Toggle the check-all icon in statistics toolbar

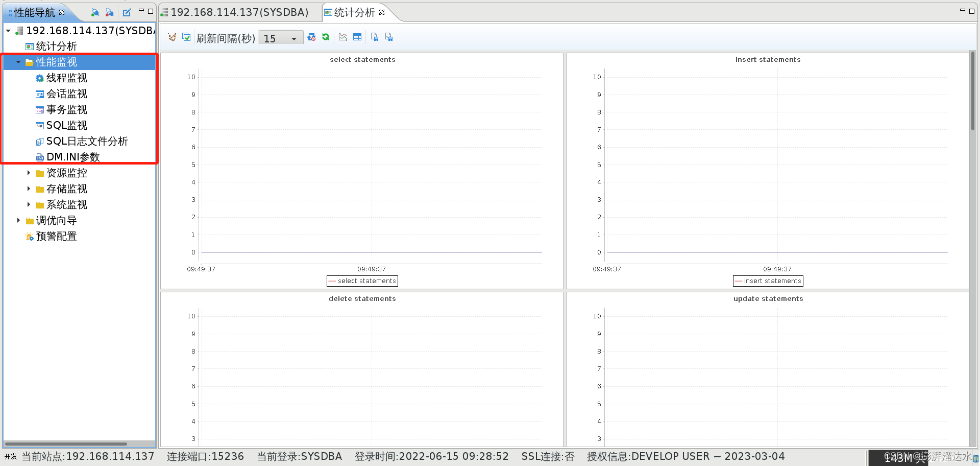click(186, 37)
